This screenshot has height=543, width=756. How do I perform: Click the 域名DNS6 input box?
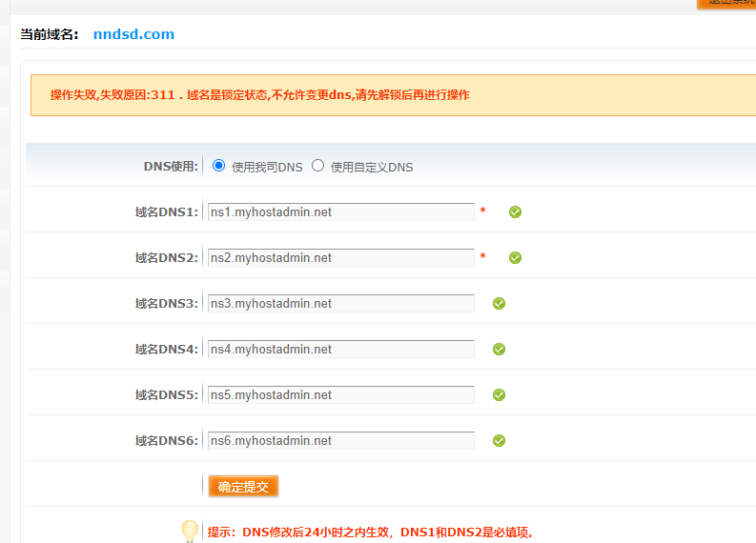(340, 440)
